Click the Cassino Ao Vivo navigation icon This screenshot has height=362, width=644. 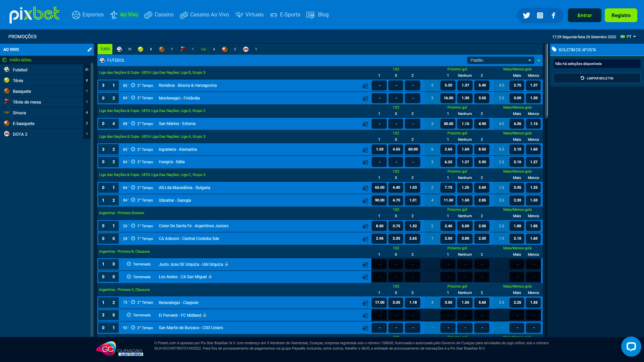point(184,15)
